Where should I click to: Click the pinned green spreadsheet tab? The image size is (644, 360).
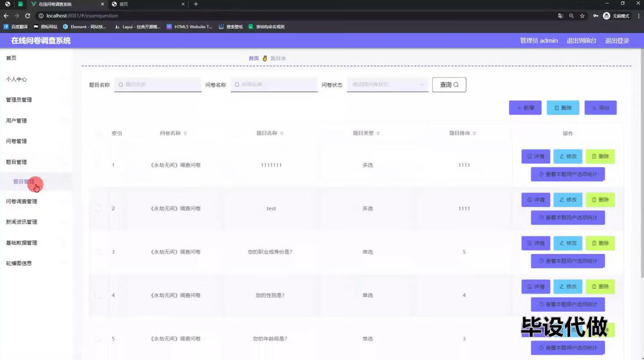point(20,4)
